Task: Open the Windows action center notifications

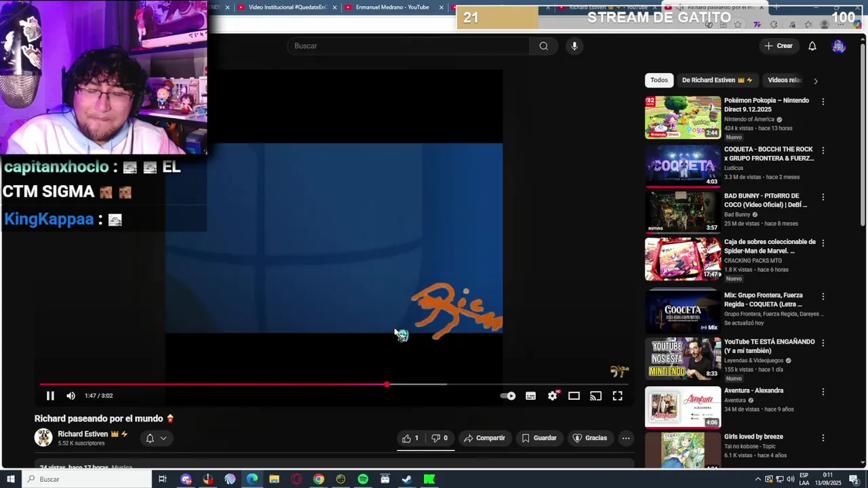Action: [854, 479]
